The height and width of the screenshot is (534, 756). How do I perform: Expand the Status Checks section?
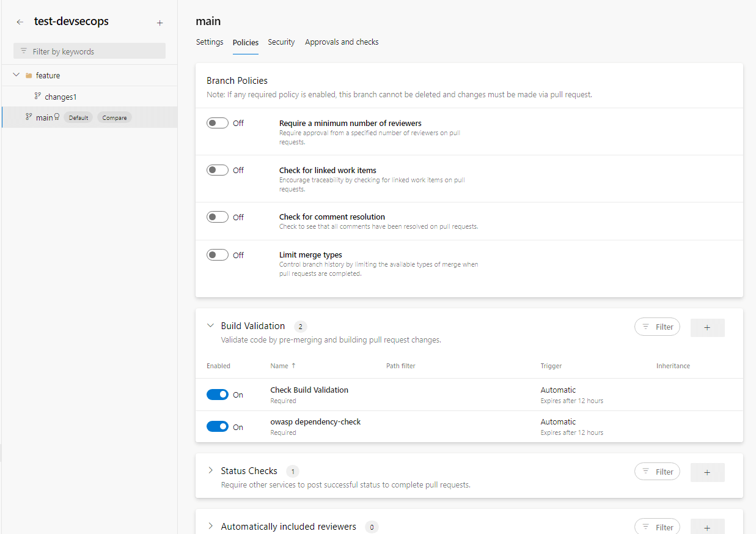211,471
